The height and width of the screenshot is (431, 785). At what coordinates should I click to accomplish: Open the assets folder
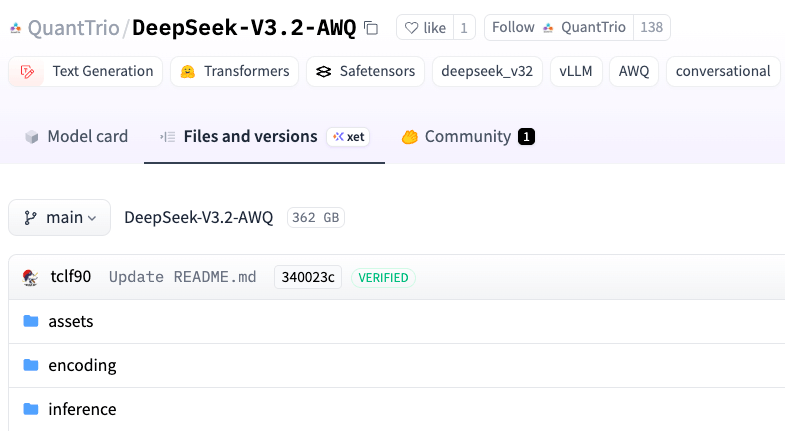coord(71,321)
